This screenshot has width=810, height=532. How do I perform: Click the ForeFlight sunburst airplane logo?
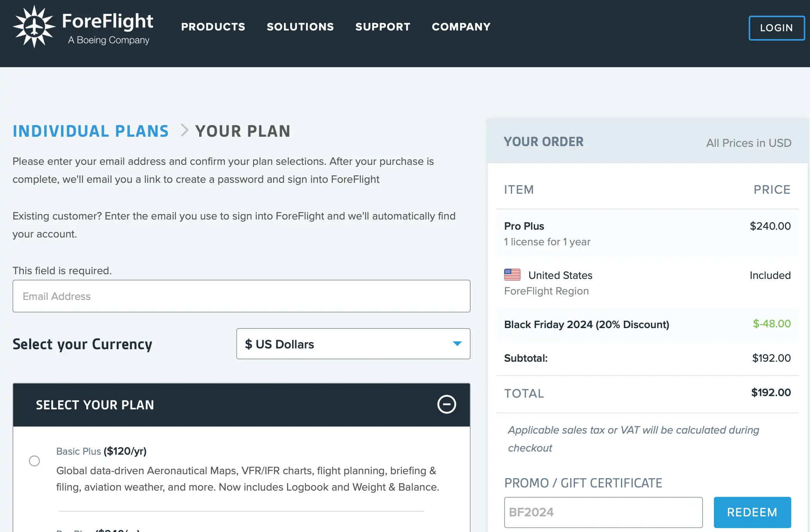point(34,27)
